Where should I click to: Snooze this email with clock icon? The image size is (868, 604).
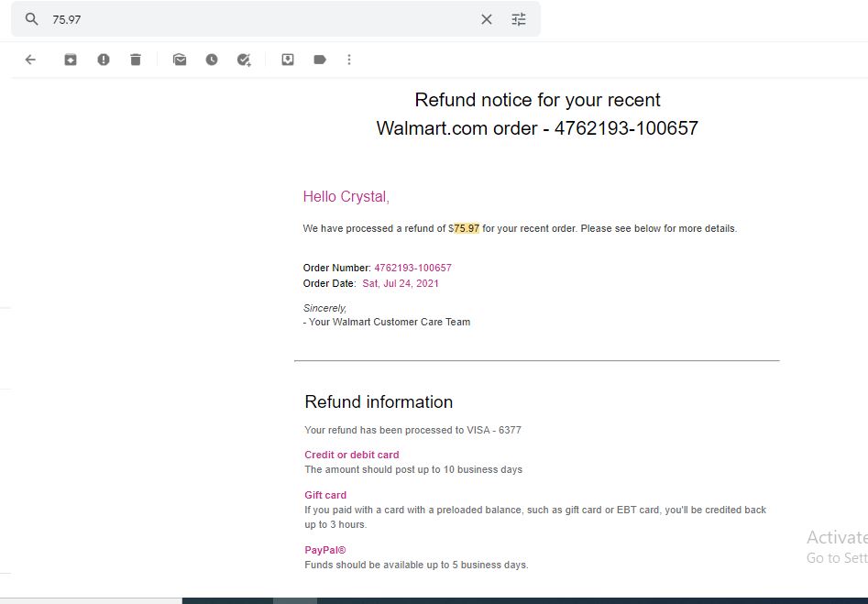[212, 60]
